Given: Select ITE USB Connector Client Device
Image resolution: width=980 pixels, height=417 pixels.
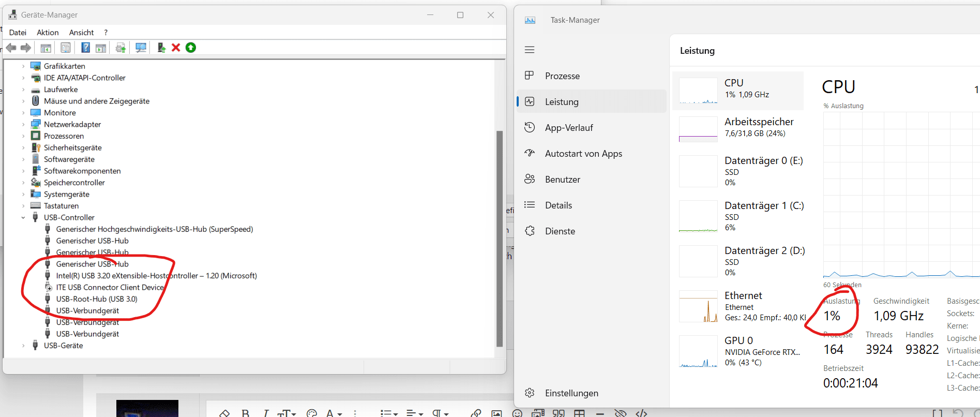Looking at the screenshot, I should (x=110, y=287).
